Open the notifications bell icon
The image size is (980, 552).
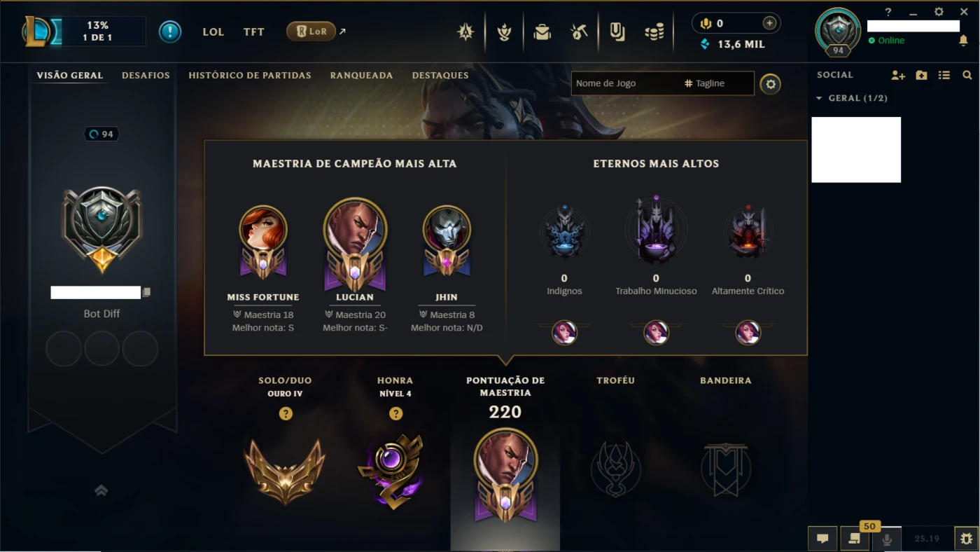click(x=963, y=41)
